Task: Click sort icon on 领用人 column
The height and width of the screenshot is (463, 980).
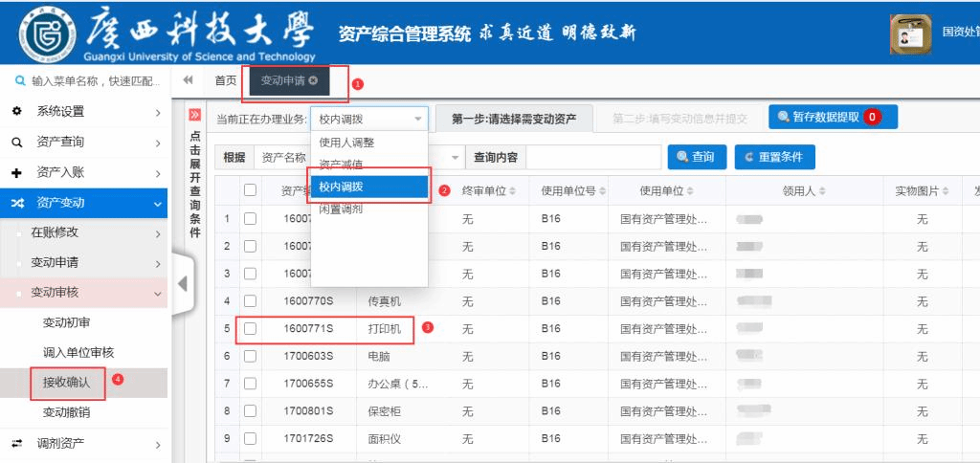Action: 823,191
